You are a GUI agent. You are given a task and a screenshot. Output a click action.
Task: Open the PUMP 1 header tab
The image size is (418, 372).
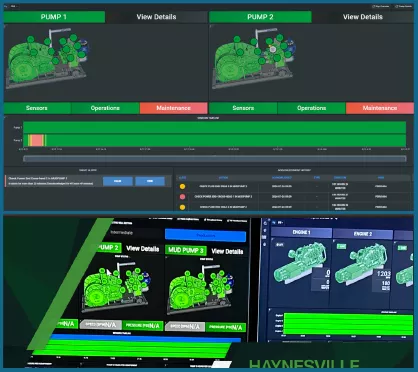pyautogui.click(x=54, y=17)
